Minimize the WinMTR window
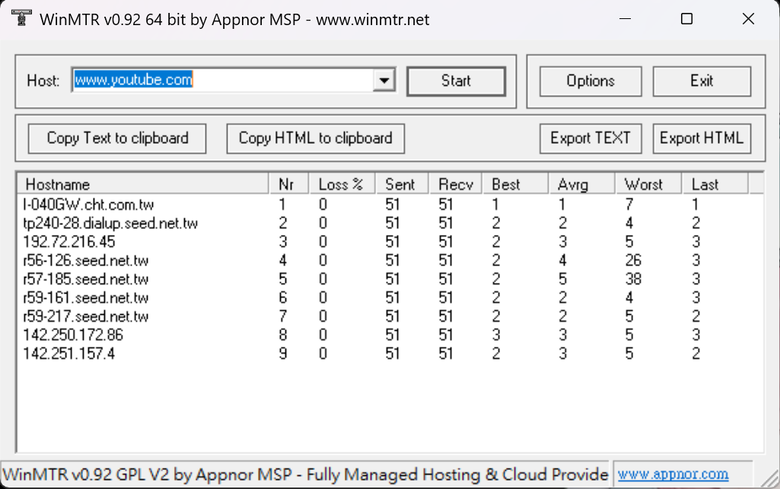 625,19
